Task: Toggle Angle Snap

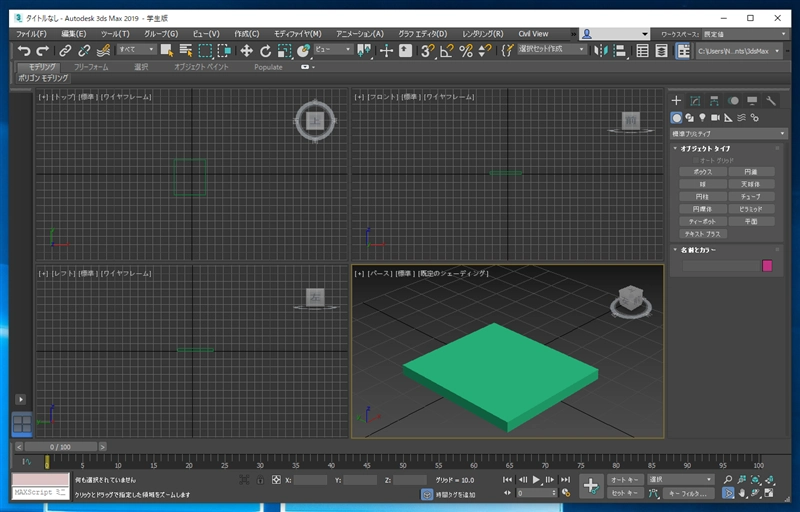Action: pos(446,50)
